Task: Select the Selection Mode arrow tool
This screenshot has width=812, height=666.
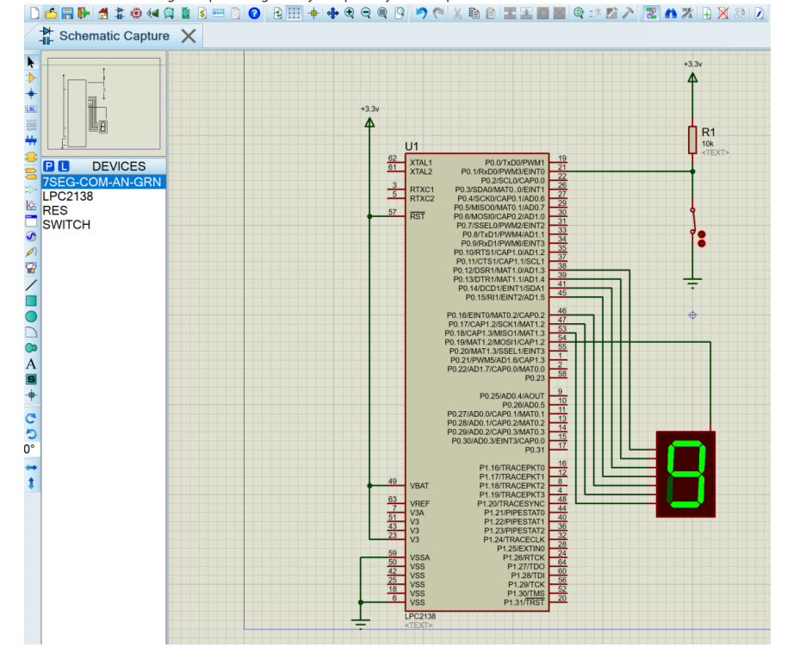Action: point(32,62)
